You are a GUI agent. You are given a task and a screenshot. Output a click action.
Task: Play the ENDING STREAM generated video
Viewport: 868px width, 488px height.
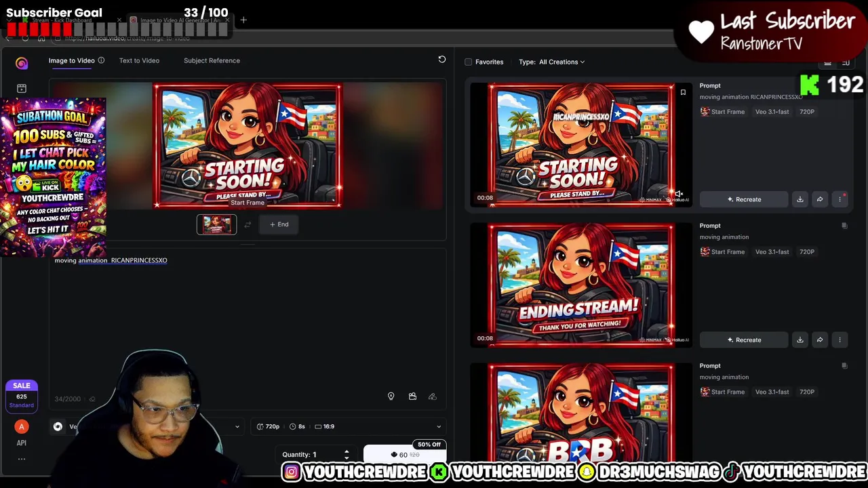(581, 284)
